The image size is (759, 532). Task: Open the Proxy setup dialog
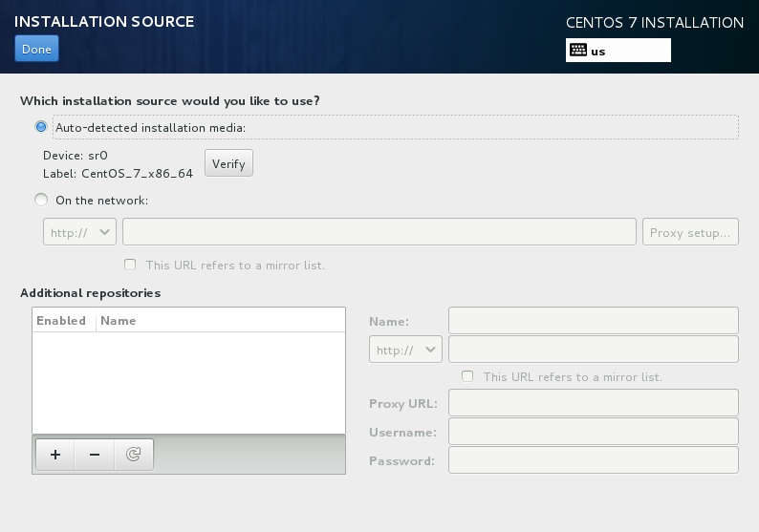click(x=692, y=232)
